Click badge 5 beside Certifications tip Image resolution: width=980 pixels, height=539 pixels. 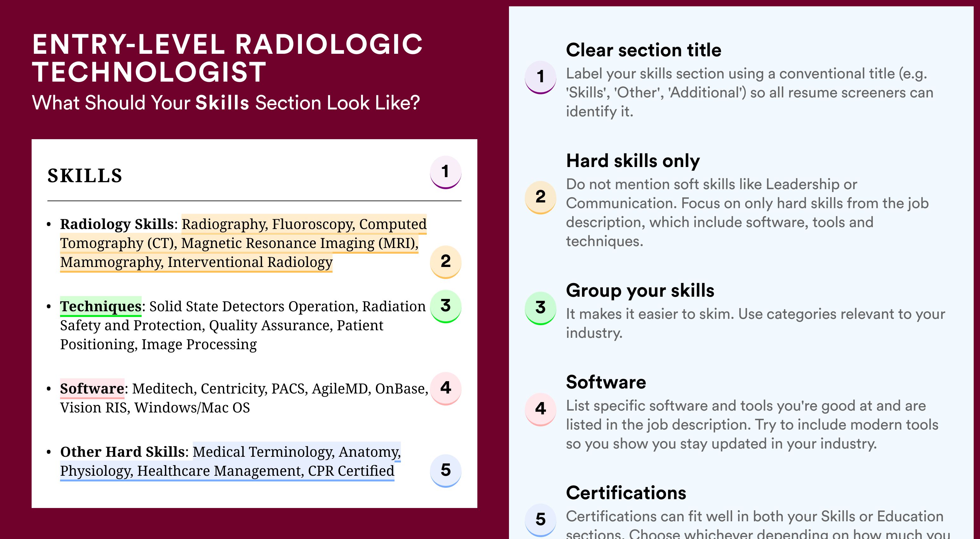tap(541, 520)
